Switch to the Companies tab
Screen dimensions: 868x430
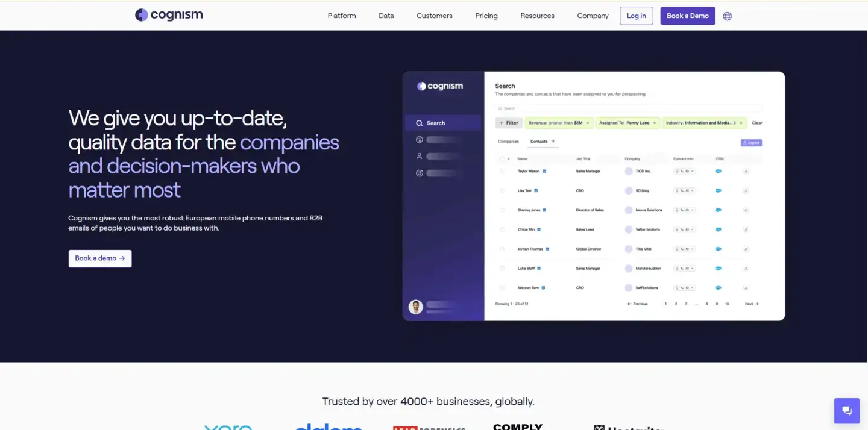pos(508,142)
